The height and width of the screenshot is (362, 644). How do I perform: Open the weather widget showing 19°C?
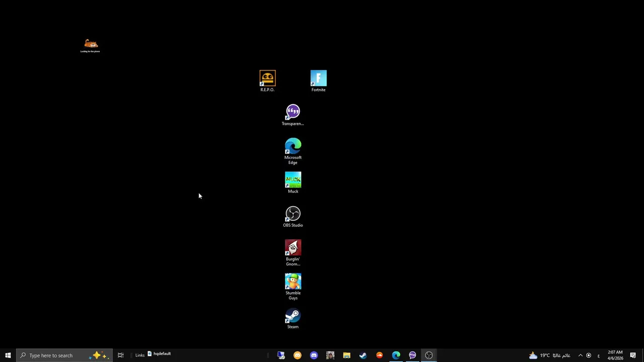click(x=549, y=355)
